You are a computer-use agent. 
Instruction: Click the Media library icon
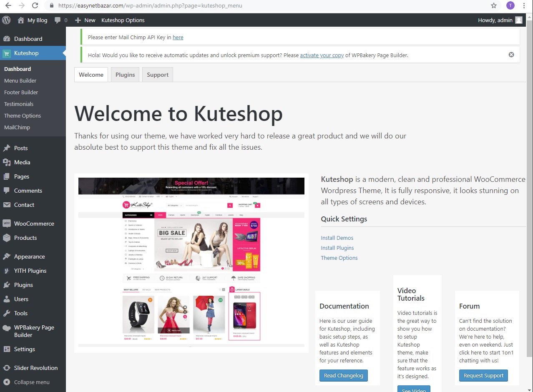point(7,162)
